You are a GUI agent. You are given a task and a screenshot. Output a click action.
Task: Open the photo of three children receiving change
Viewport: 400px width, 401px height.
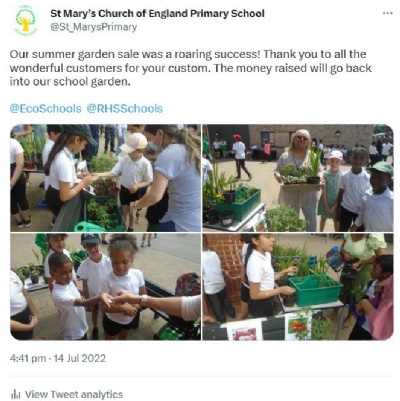point(105,287)
